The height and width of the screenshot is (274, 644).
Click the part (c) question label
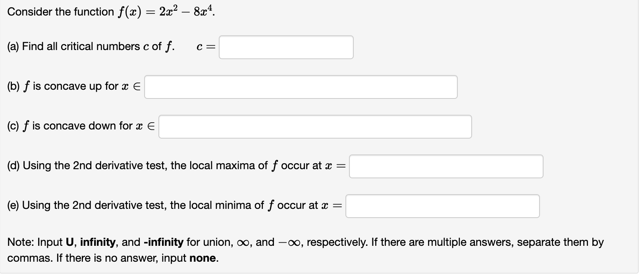click(x=79, y=126)
